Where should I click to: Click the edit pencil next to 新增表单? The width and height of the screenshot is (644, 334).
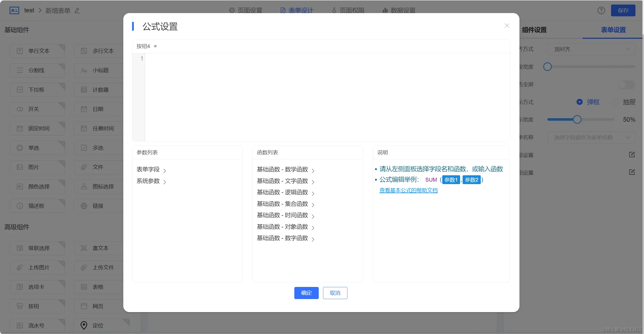point(77,11)
